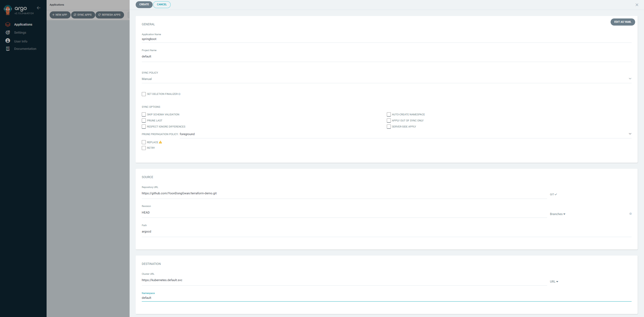Click the Applications layers icon in sidebar
Image resolution: width=644 pixels, height=317 pixels.
[x=8, y=24]
